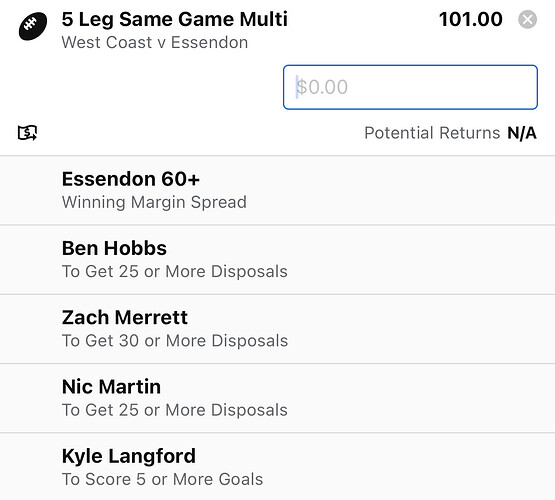The width and height of the screenshot is (555, 500).
Task: Open the 5 Leg Same Game Multi title
Action: tap(174, 19)
